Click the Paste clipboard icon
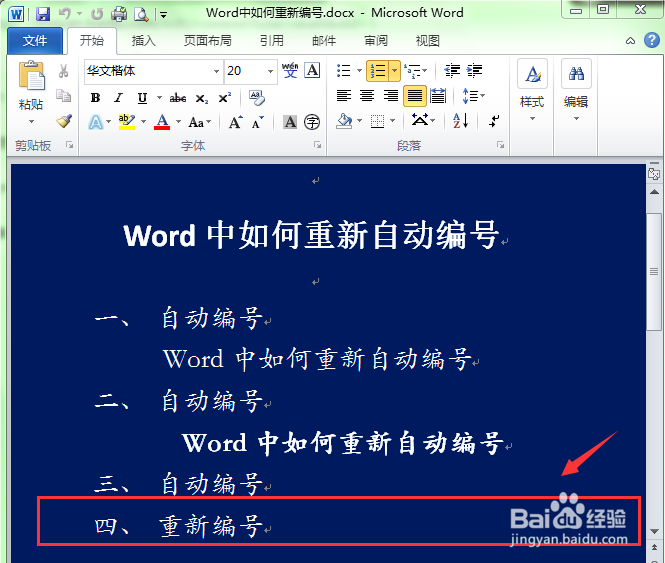 (x=31, y=75)
